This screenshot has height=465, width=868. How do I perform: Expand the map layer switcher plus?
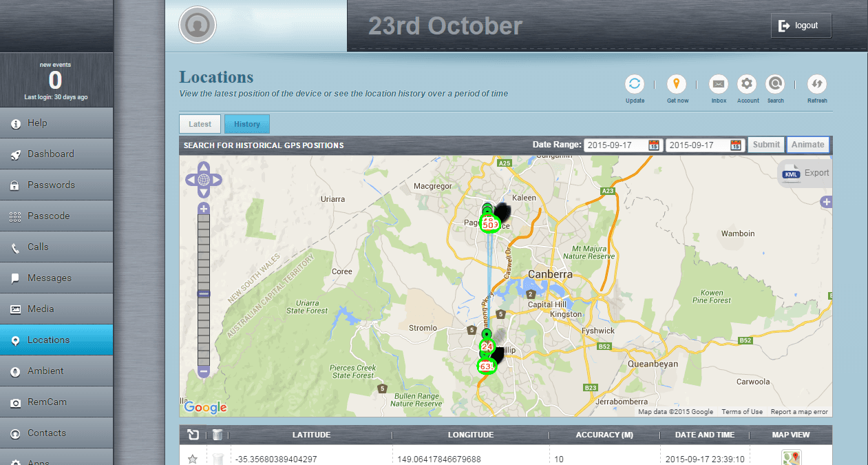[x=827, y=202]
